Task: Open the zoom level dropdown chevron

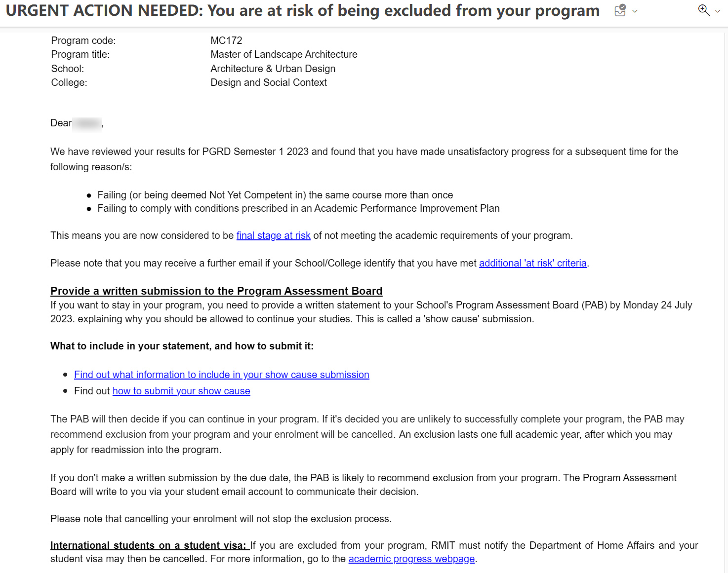Action: coord(718,11)
